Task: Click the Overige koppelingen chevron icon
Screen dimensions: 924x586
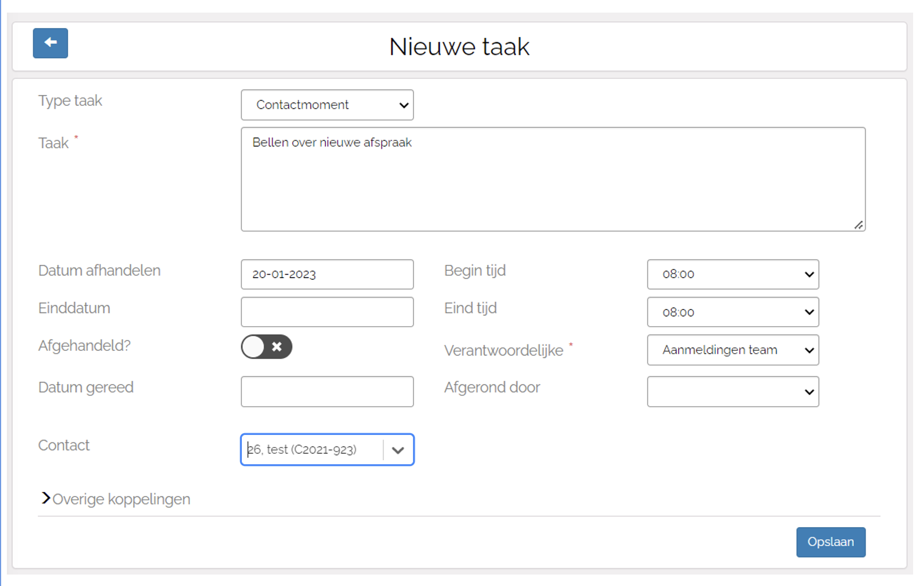Action: (46, 498)
